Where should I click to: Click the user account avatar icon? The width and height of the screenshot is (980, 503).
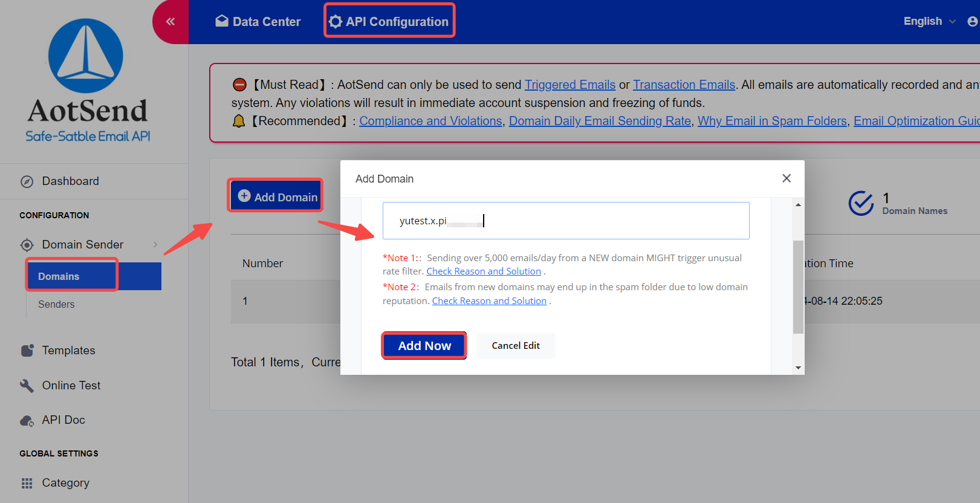973,21
